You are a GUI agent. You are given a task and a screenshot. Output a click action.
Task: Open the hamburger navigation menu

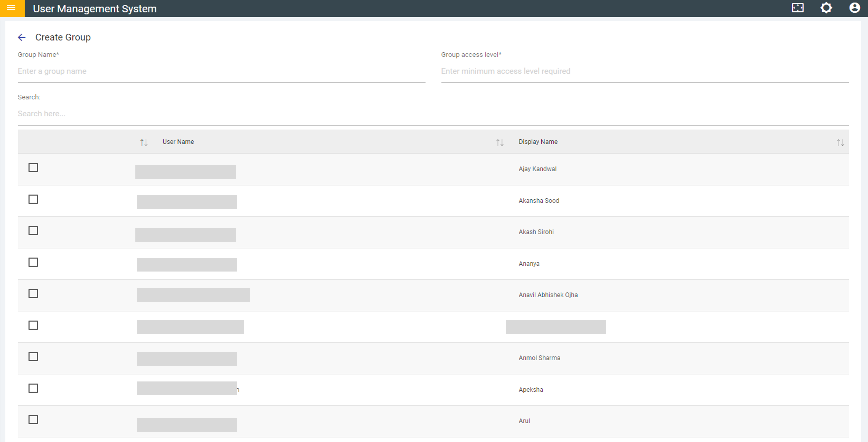pyautogui.click(x=11, y=8)
